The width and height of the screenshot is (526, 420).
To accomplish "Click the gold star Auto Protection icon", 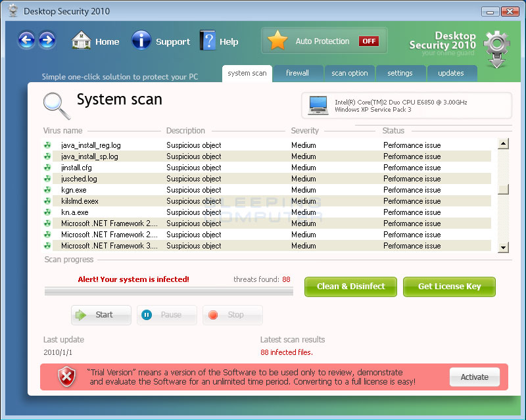I will coord(277,41).
